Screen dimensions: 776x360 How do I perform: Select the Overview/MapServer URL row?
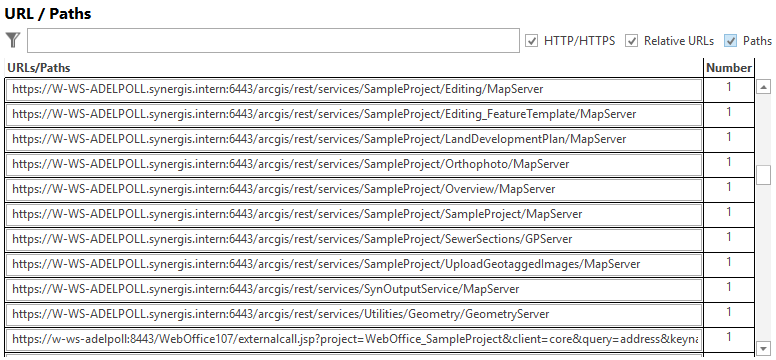[354, 190]
